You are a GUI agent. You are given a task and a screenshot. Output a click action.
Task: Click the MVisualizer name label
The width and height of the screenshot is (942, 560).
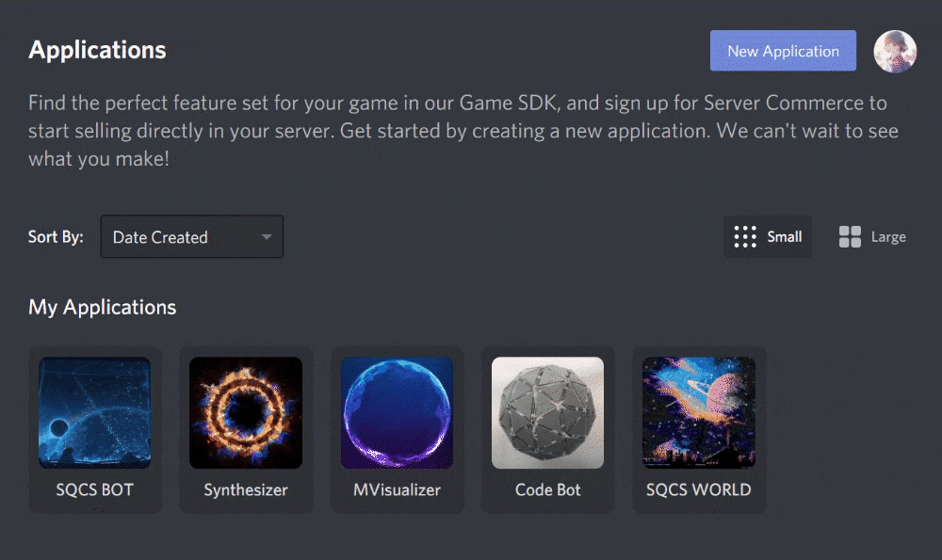coord(398,489)
